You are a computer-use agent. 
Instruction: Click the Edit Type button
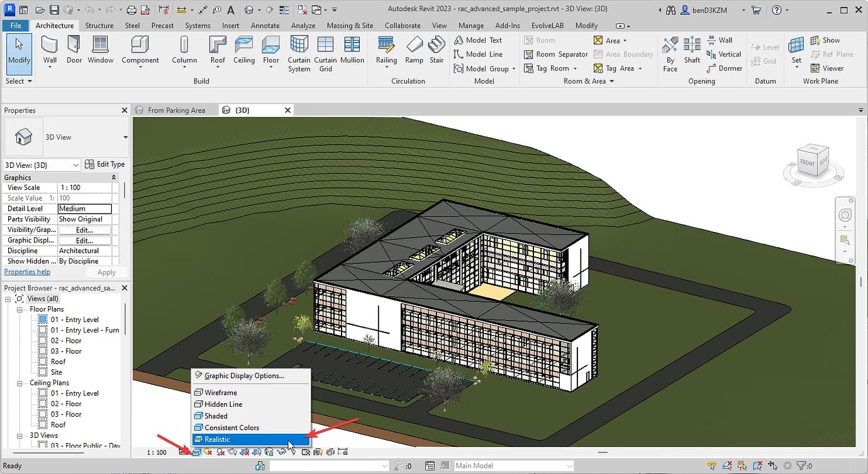click(105, 164)
